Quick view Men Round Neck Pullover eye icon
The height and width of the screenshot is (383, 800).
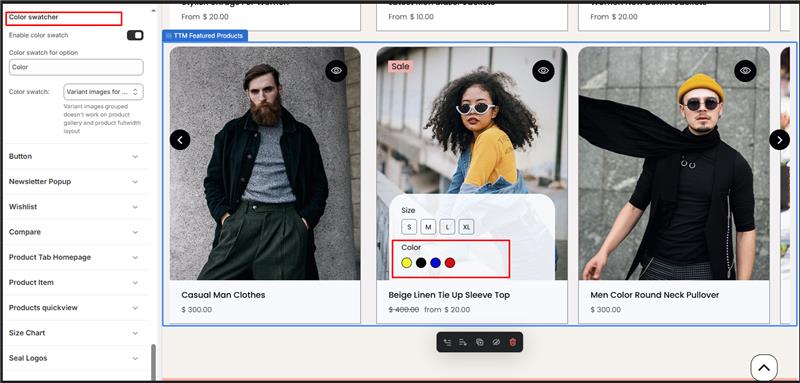pyautogui.click(x=745, y=71)
